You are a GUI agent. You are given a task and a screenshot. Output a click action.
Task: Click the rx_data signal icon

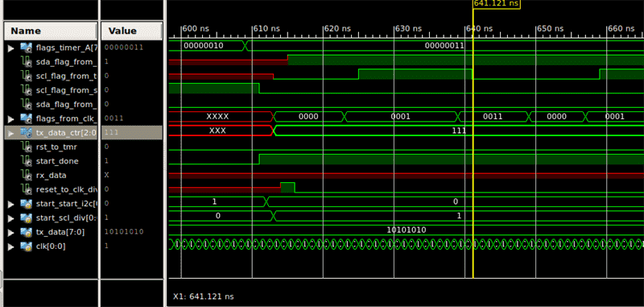click(27, 175)
